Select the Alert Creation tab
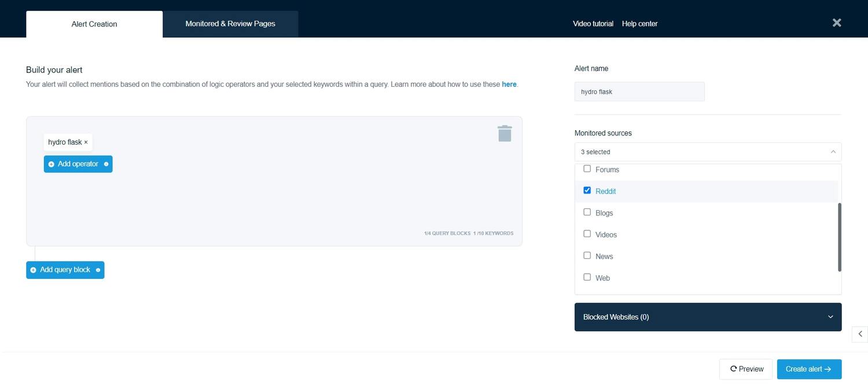 point(94,24)
